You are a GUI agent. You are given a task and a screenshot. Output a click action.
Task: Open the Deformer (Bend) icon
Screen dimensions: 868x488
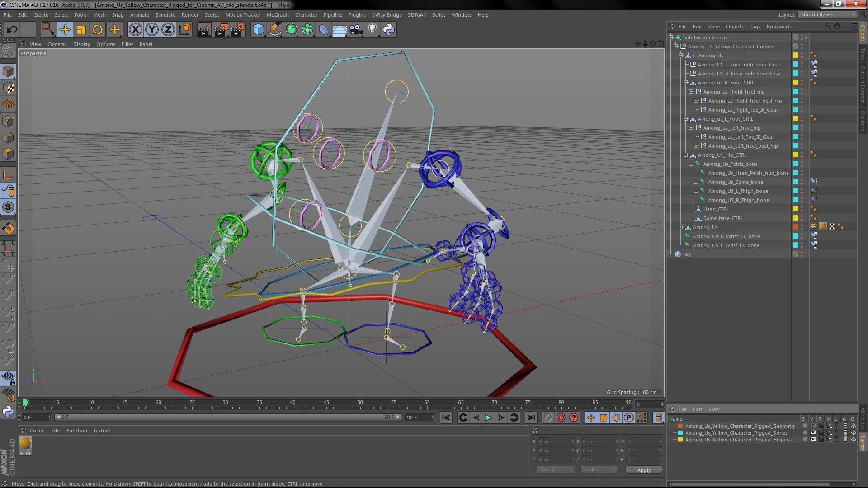pyautogui.click(x=324, y=30)
